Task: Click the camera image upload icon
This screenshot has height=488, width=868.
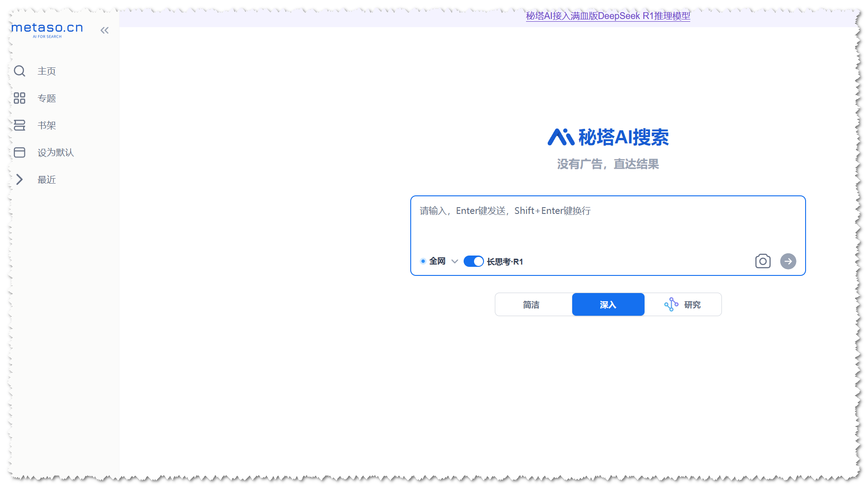Action: pos(763,261)
